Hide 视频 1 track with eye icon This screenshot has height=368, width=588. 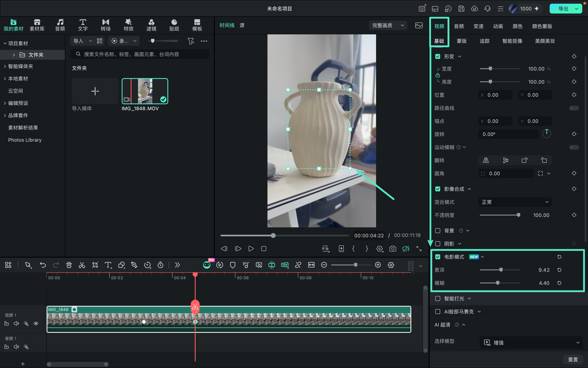(36, 323)
